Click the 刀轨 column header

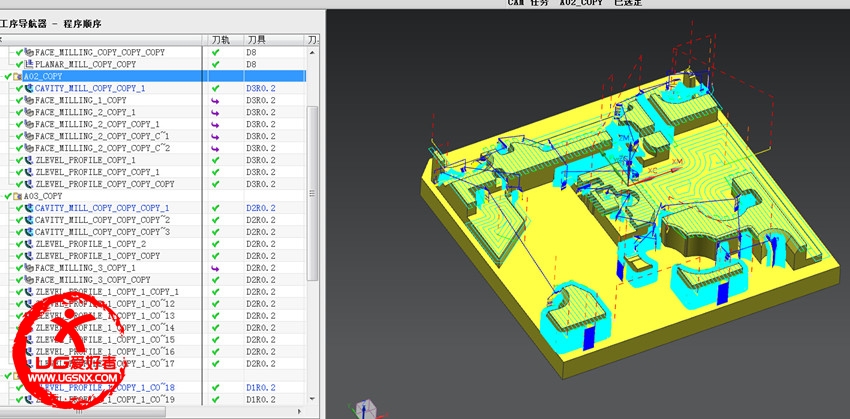pyautogui.click(x=222, y=40)
